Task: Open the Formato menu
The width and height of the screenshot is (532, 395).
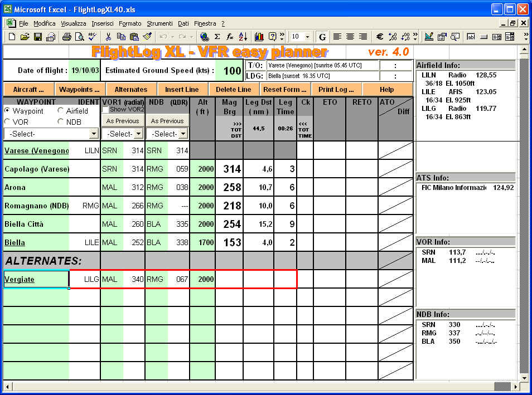Action: click(130, 23)
